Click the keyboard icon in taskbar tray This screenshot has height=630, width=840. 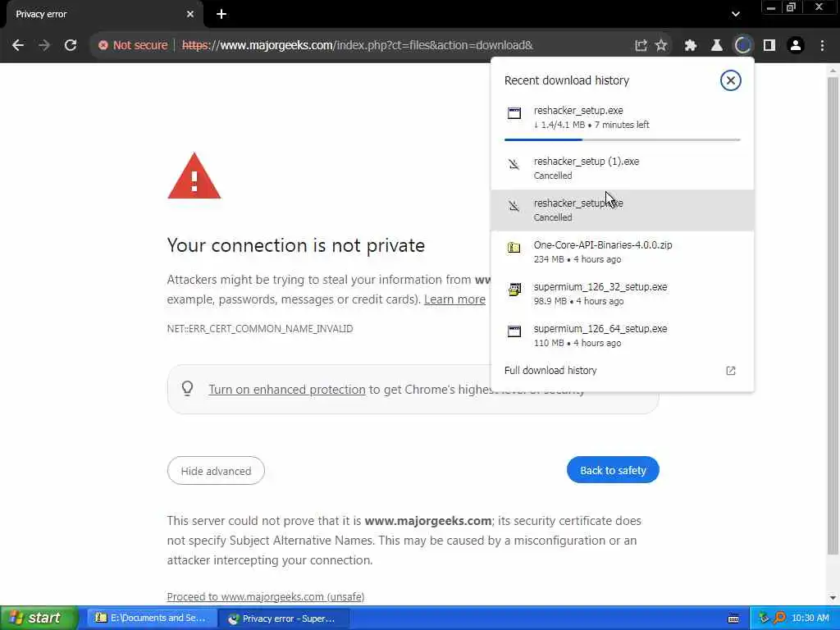[733, 619]
